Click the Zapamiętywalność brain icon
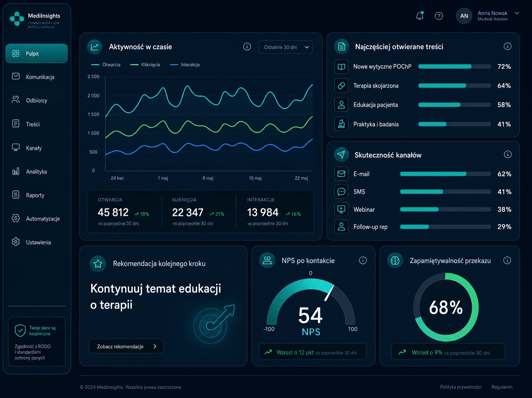This screenshot has height=398, width=532. pyautogui.click(x=395, y=261)
